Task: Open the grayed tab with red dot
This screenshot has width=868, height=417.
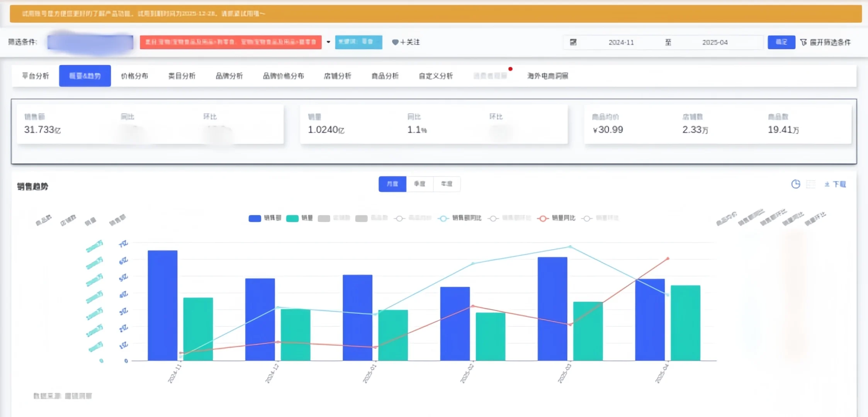Action: pos(490,76)
